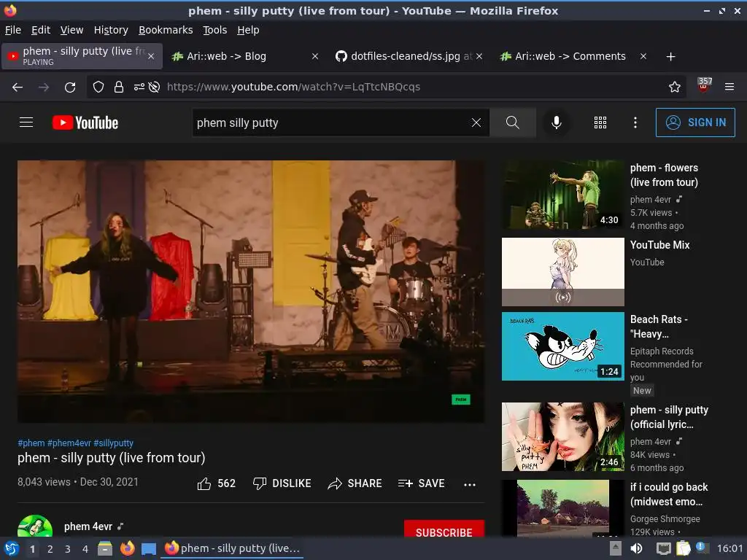Open the YouTube Mix thumbnail
The image size is (747, 560).
coord(562,271)
